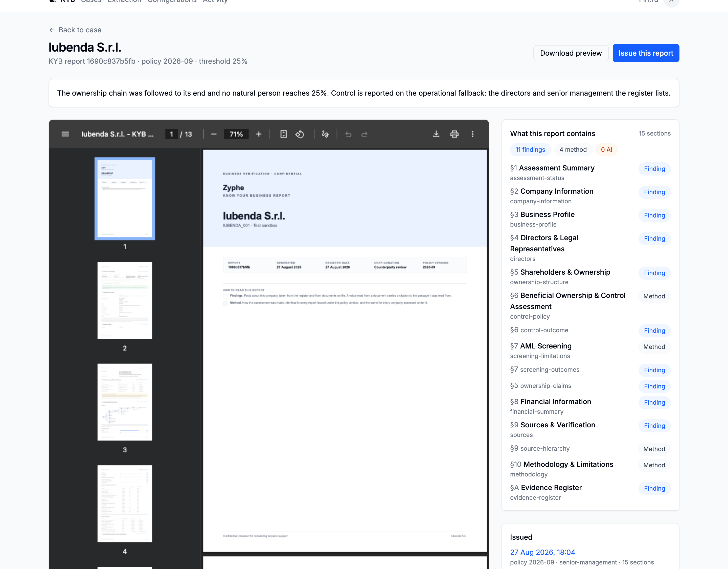
Task: Select page 1 thumbnail
Action: (x=125, y=199)
